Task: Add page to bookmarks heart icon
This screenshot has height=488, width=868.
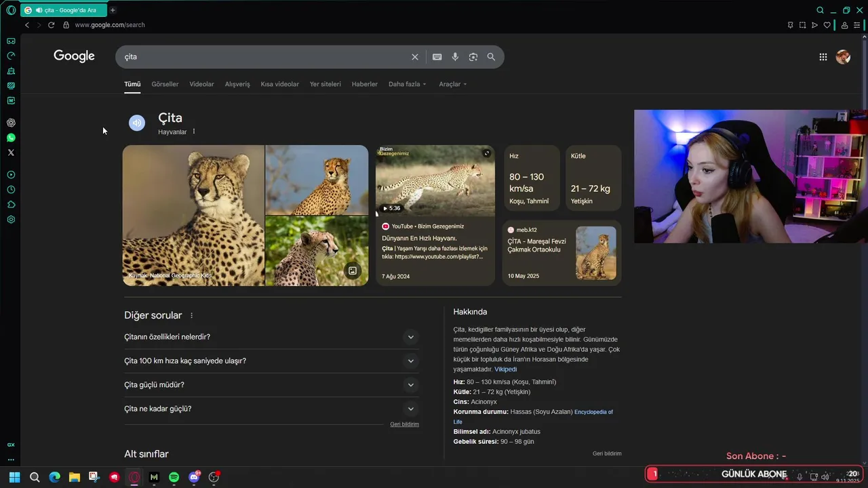Action: tap(827, 25)
